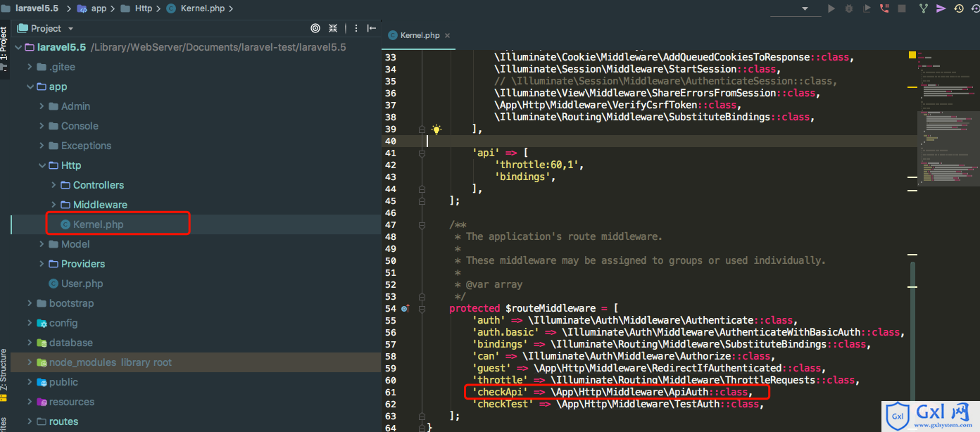
Task: Close the Kernel.php editor tab
Action: click(x=447, y=35)
